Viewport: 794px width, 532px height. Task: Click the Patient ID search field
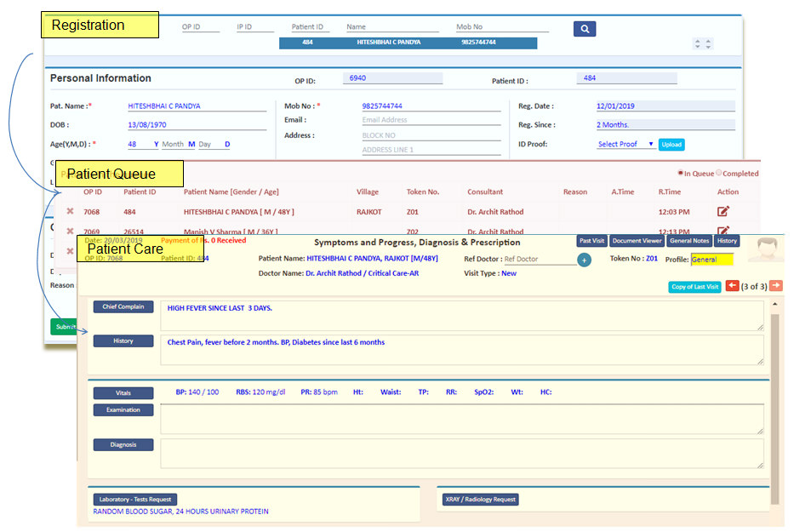311,27
